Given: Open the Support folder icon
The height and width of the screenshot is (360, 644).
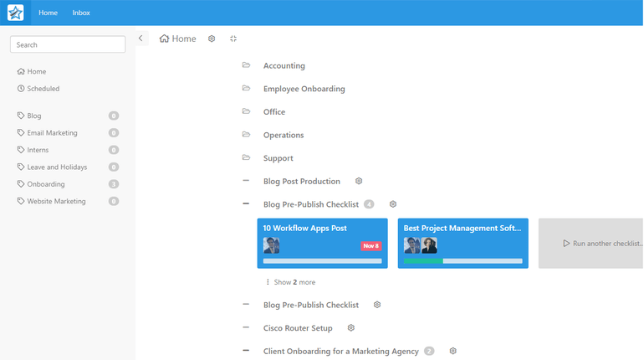Looking at the screenshot, I should (x=246, y=157).
